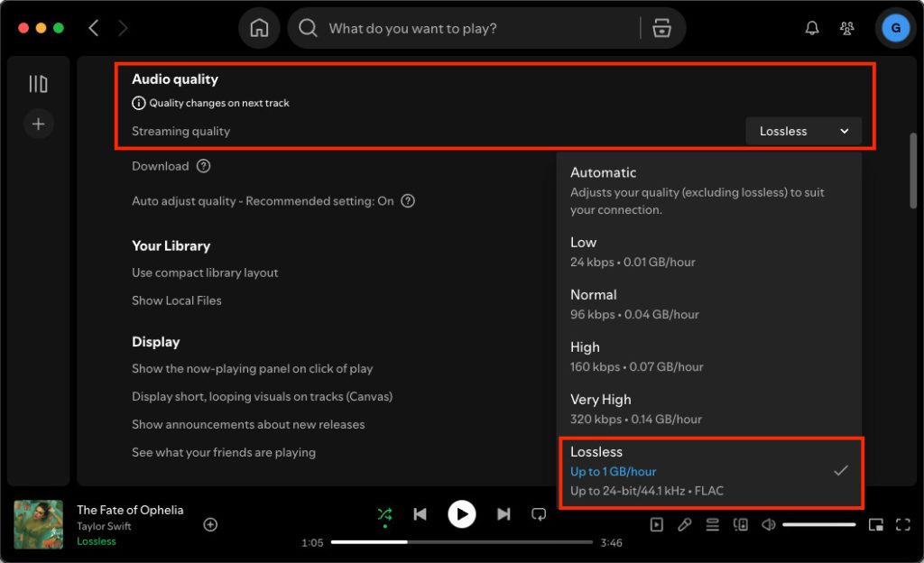Adjust the volume slider
Screen dimensions: 924x563
818,524
